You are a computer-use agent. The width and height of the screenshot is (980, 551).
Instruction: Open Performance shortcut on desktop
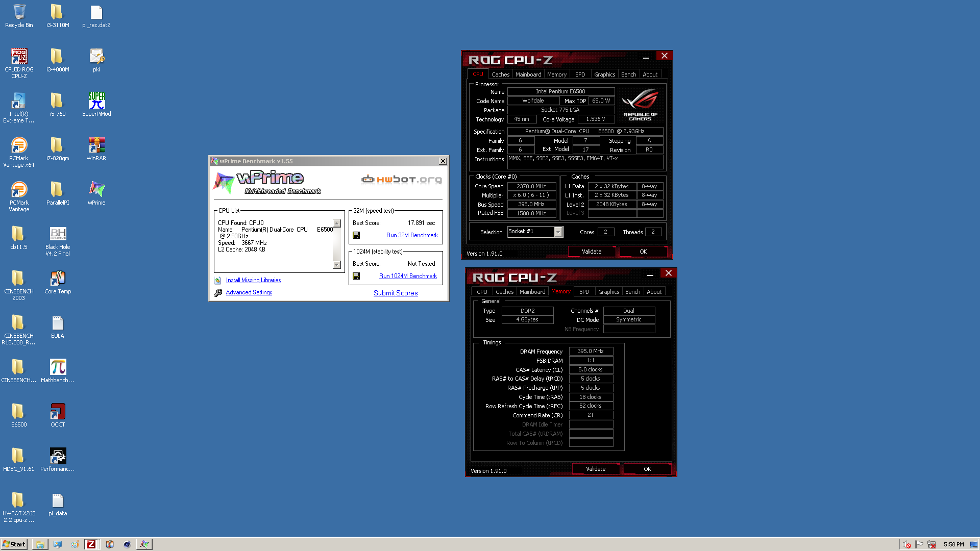(x=58, y=460)
